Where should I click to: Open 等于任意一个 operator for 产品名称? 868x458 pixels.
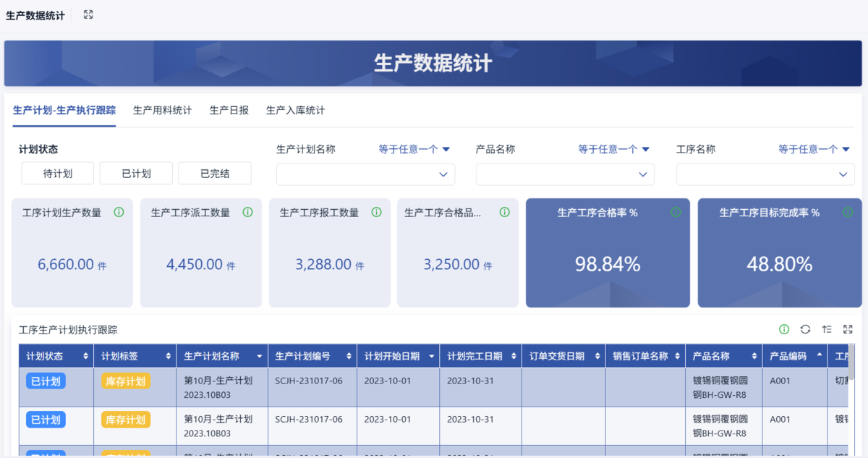click(x=613, y=150)
